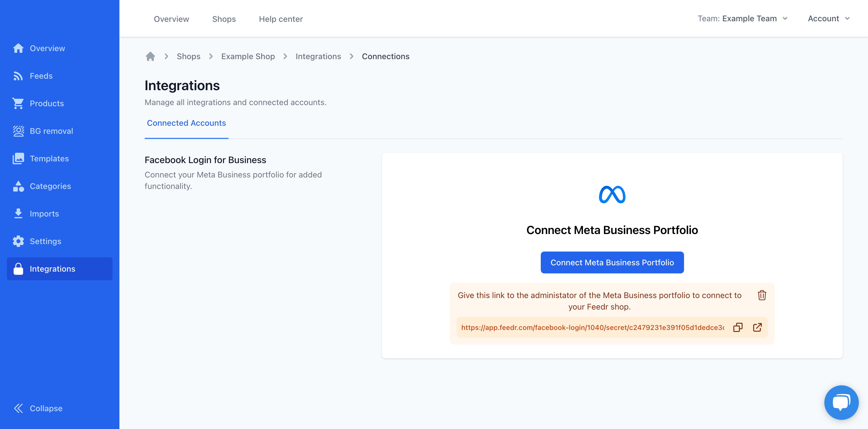868x429 pixels.
Task: Click the Settings gear icon in sidebar
Action: 18,241
